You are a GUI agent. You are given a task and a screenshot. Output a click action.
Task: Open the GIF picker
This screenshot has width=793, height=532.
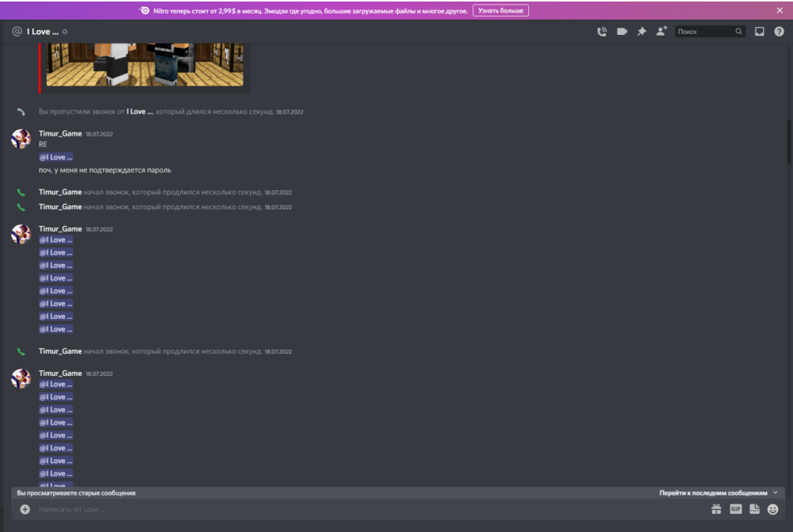[x=736, y=509]
